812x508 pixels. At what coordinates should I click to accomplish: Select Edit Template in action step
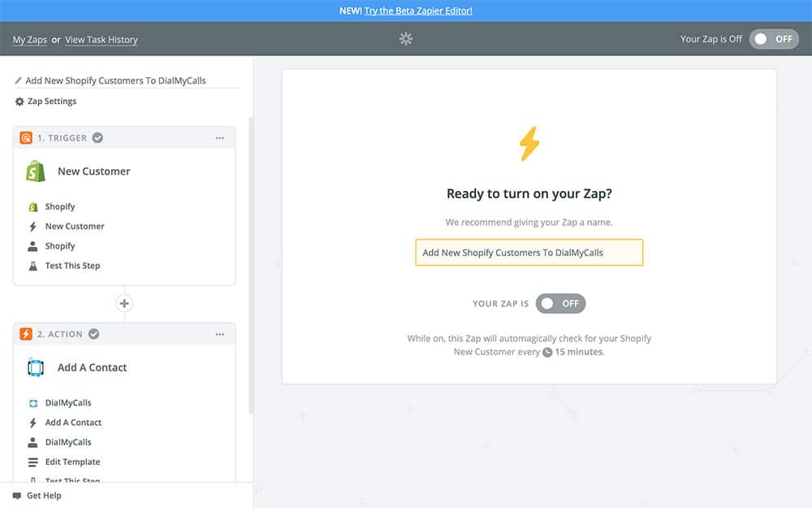[72, 462]
